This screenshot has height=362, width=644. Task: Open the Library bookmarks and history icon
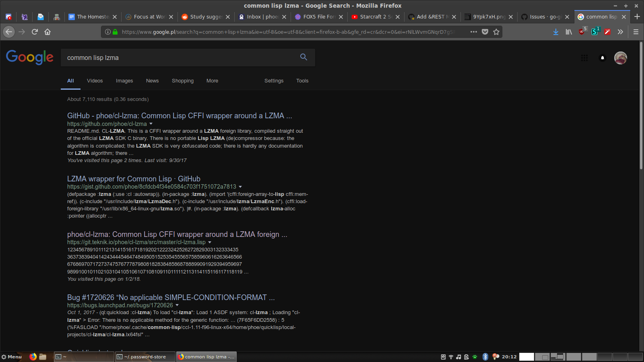[569, 32]
